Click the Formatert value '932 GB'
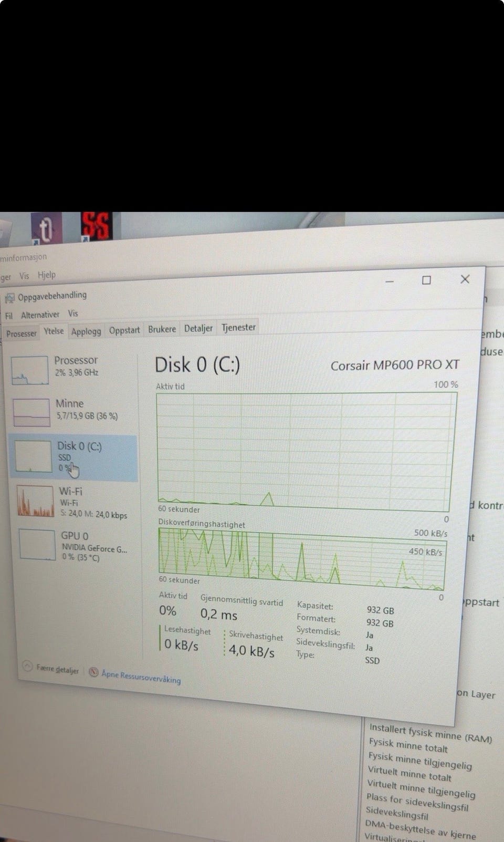This screenshot has width=504, height=842. click(380, 623)
